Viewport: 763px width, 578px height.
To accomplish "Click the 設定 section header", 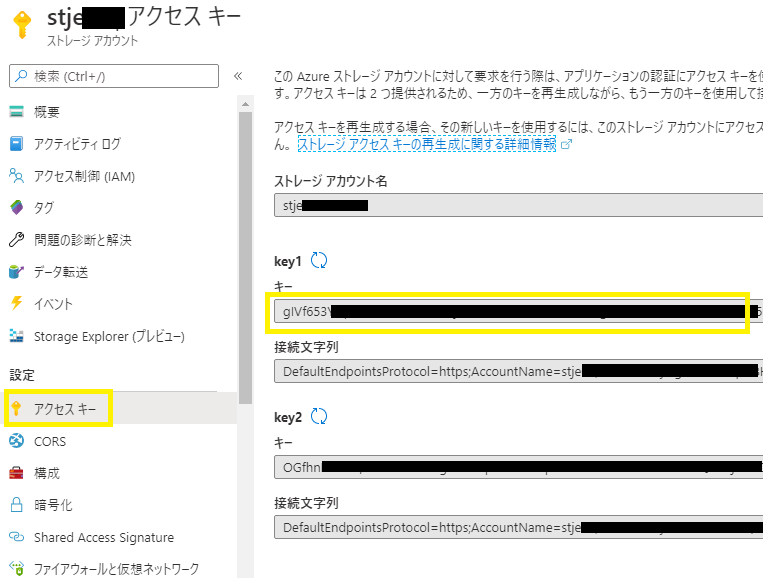I will 22,375.
